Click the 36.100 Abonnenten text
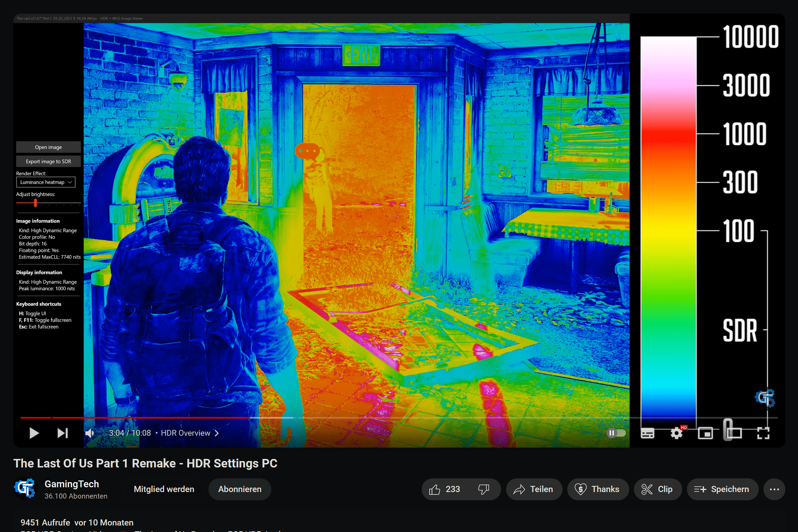 [x=76, y=496]
